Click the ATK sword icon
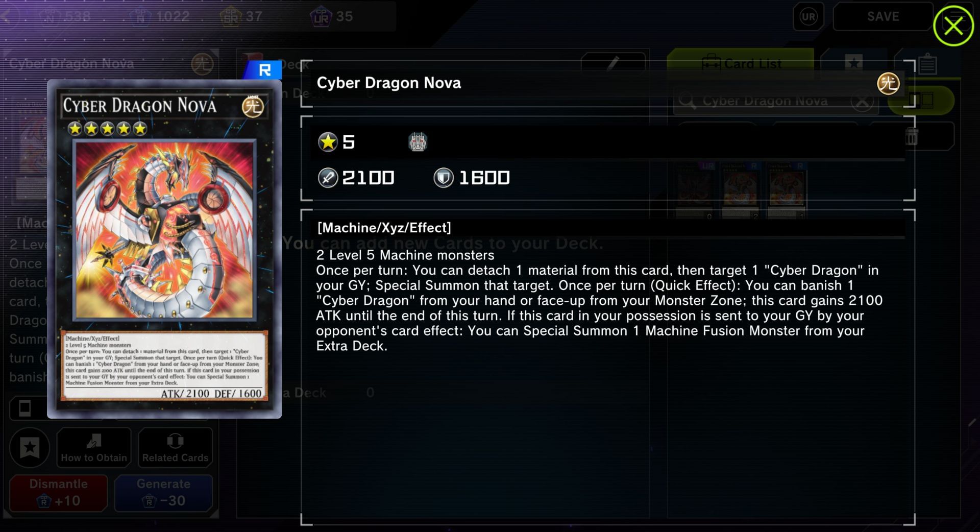 tap(328, 178)
